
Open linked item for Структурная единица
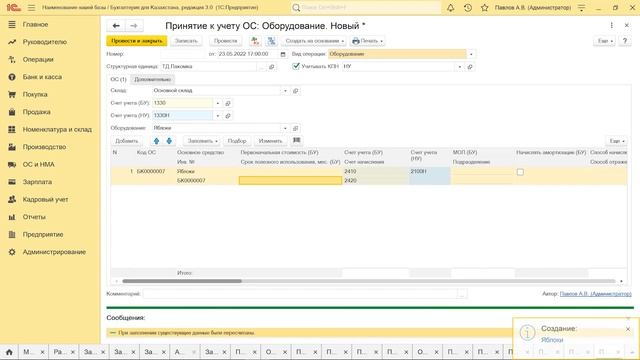[271, 67]
